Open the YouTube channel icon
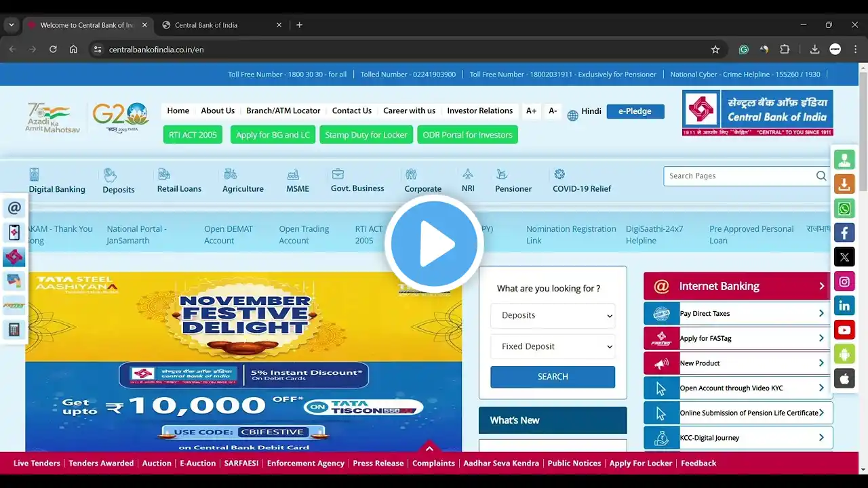 coord(844,330)
